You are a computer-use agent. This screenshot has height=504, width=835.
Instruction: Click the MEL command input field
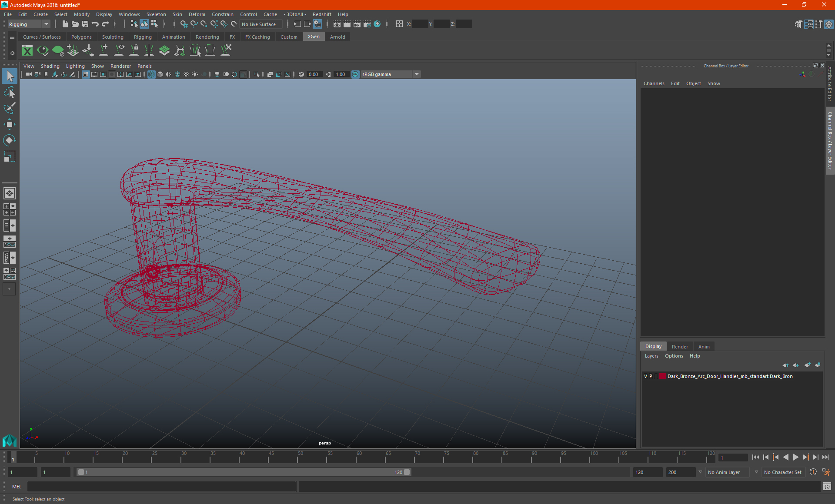click(161, 487)
